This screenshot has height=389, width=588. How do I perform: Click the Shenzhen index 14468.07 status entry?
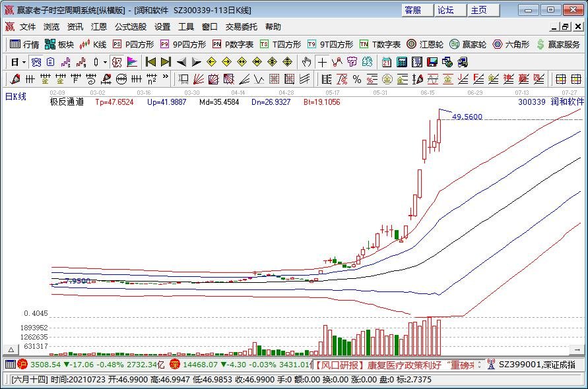pos(240,364)
